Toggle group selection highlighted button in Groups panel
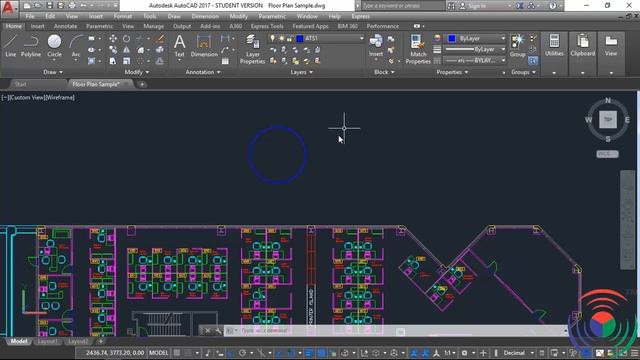Screen dimensions: 640x360 point(533,60)
